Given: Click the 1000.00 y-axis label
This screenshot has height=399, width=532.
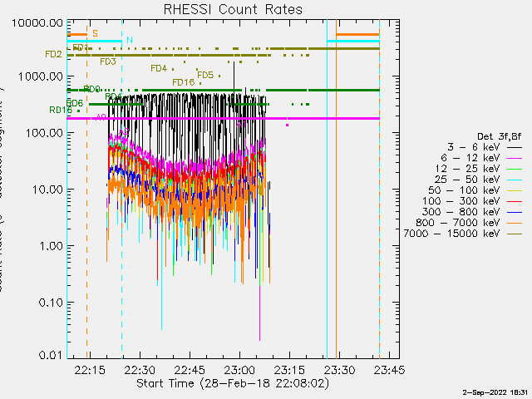Looking at the screenshot, I should click(x=41, y=76).
